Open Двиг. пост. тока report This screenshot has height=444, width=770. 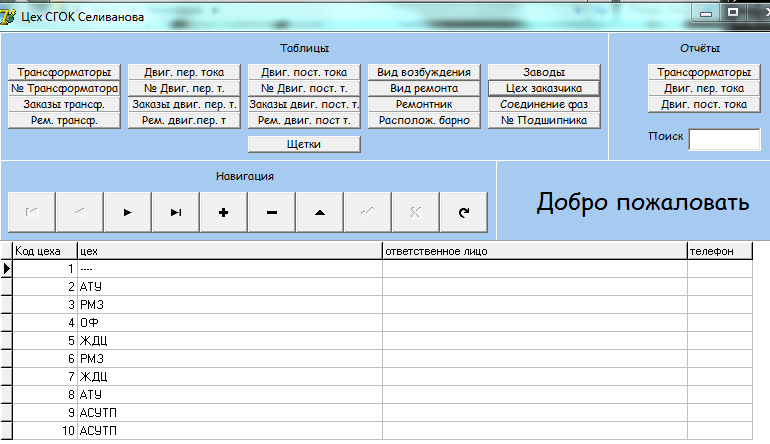(x=704, y=104)
